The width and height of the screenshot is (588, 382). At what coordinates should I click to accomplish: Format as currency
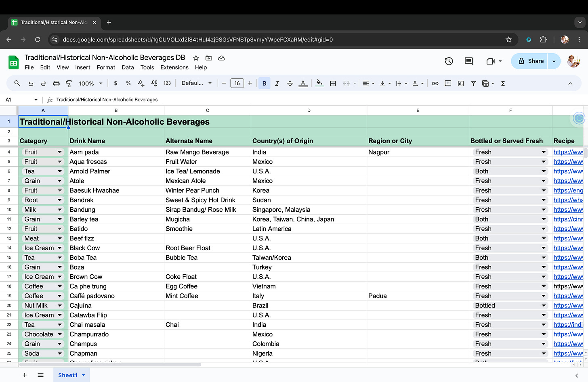[115, 83]
